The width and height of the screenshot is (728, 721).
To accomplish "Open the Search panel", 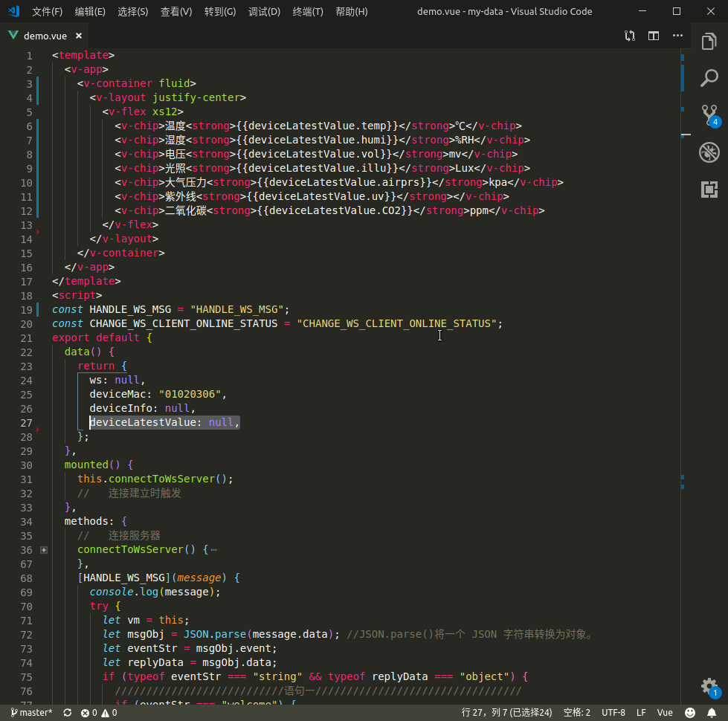I will tap(709, 78).
